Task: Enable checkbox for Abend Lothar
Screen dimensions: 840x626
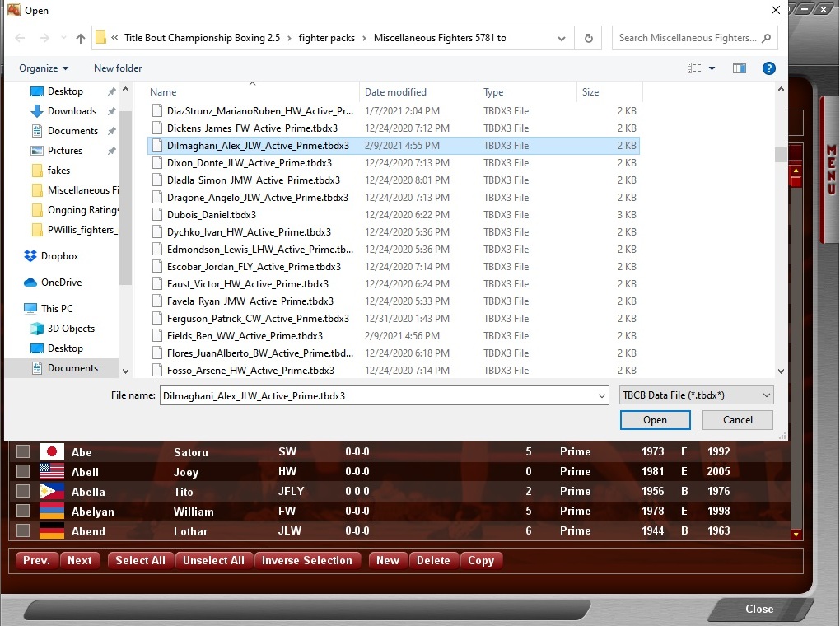Action: point(23,530)
